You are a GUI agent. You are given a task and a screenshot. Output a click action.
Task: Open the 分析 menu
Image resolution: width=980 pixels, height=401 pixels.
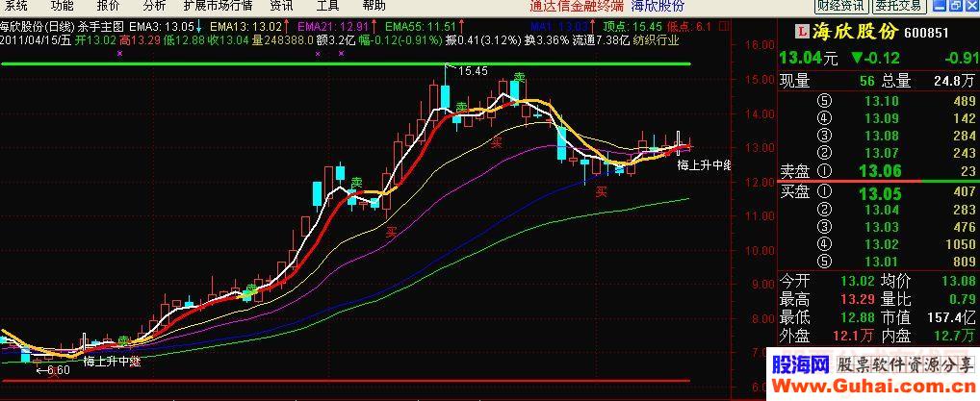point(154,6)
